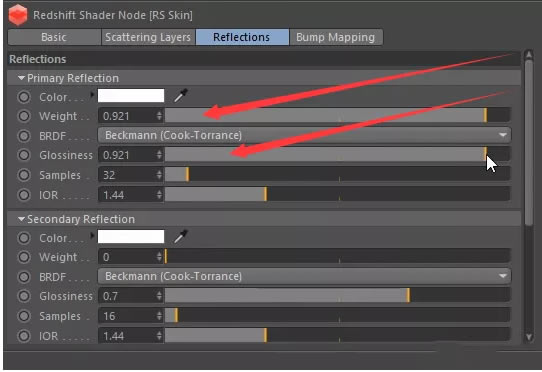Click Primary Glossiness stepper arrows
The height and width of the screenshot is (372, 542).
[159, 155]
